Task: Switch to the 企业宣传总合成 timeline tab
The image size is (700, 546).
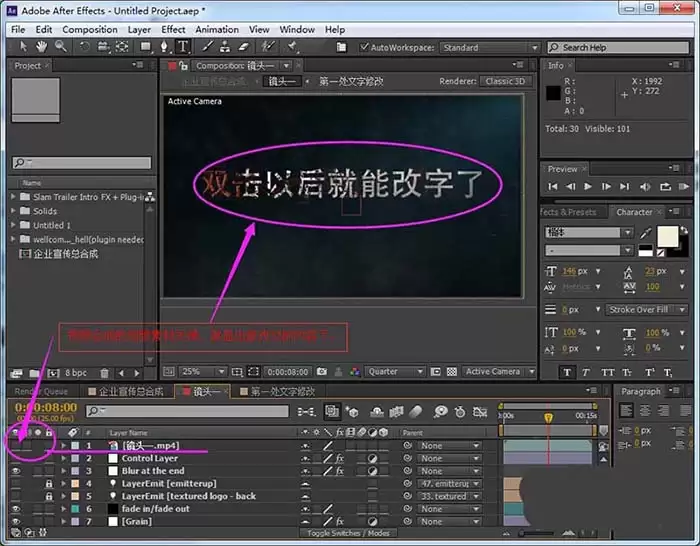Action: pyautogui.click(x=125, y=392)
